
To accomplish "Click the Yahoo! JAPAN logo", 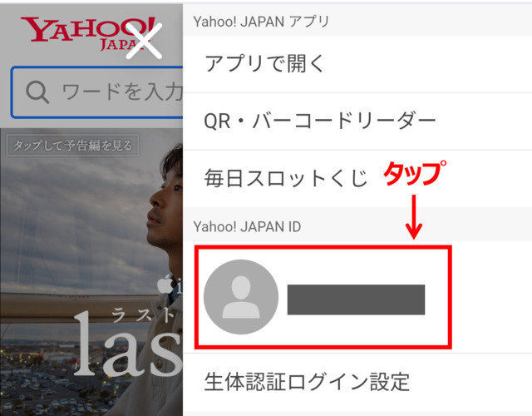I will [x=88, y=33].
